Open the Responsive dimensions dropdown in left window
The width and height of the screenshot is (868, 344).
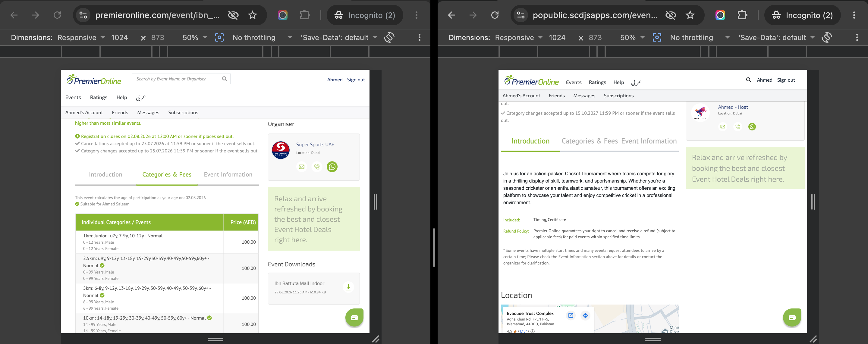click(x=81, y=37)
